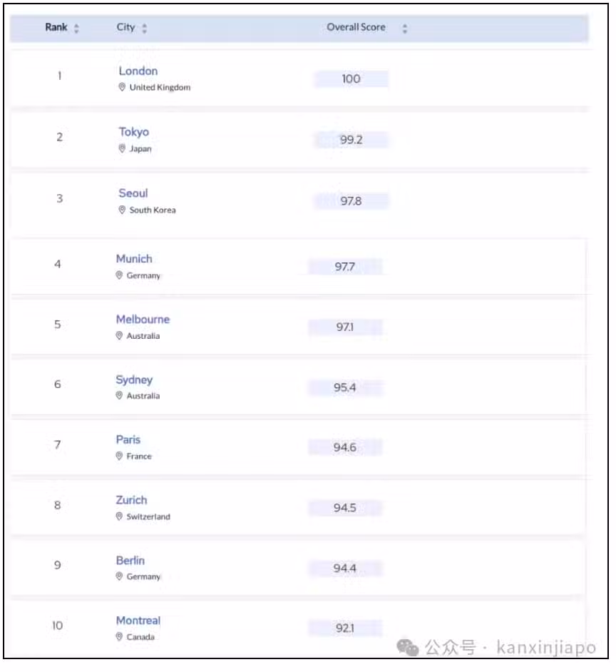Click location pin next to United Kingdom

122,87
